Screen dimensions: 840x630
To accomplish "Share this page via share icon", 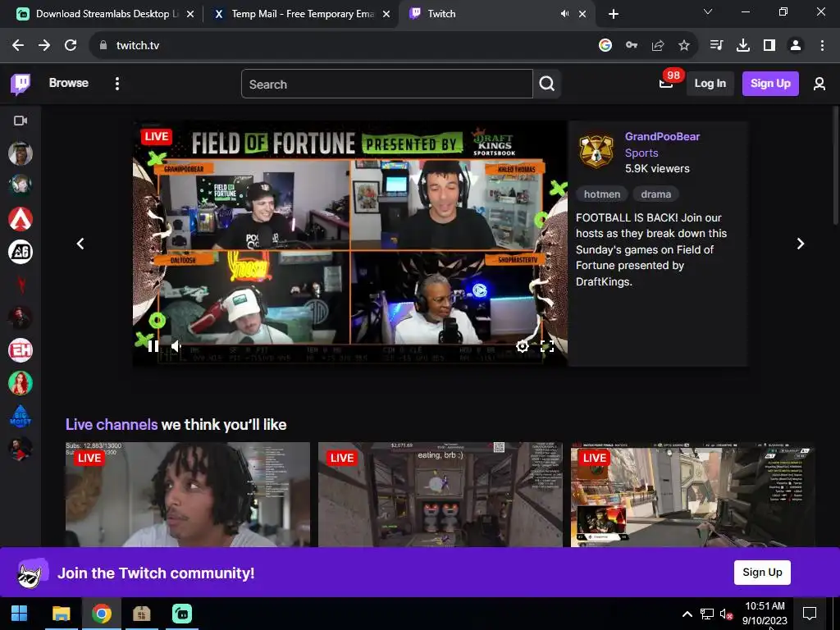I will click(658, 46).
